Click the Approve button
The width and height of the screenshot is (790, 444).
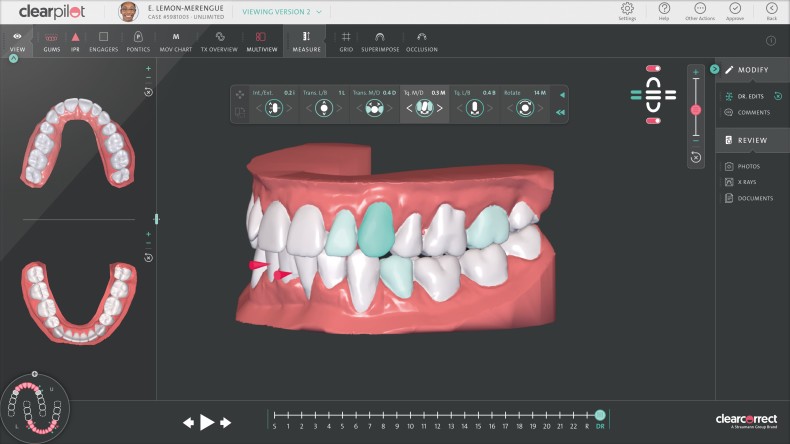tap(735, 12)
